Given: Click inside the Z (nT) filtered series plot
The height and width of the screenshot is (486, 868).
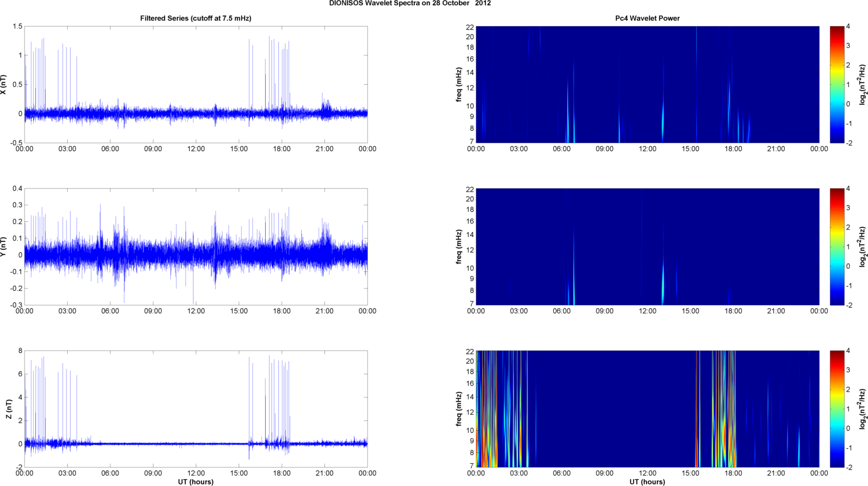Looking at the screenshot, I should (196, 409).
